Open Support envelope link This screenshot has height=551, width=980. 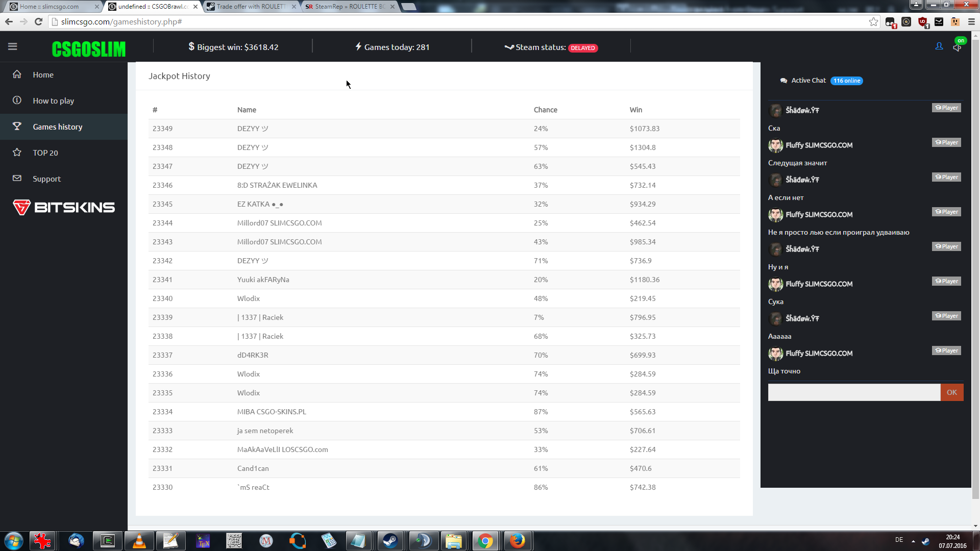coord(46,179)
